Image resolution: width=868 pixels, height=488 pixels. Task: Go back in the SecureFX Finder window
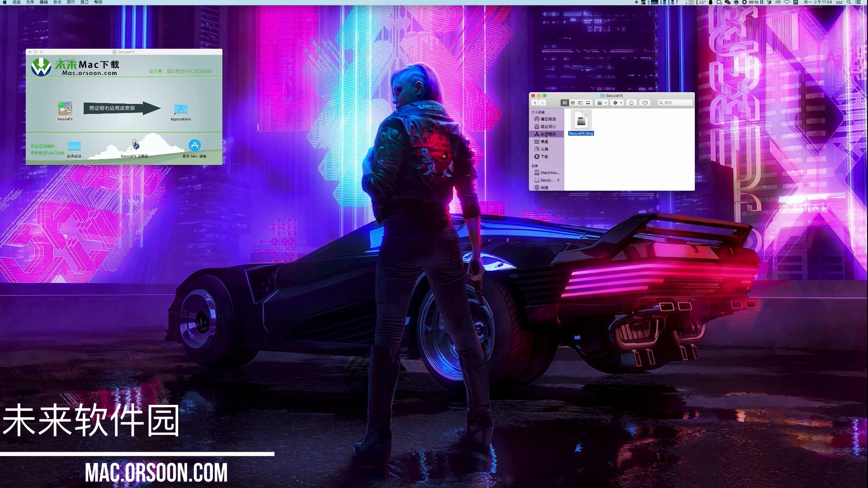point(535,103)
